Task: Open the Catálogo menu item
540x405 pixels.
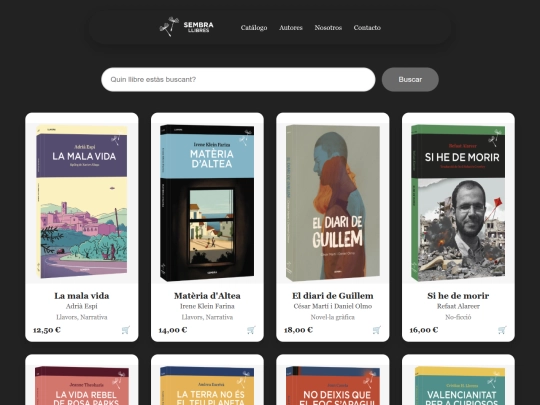Action: click(254, 28)
